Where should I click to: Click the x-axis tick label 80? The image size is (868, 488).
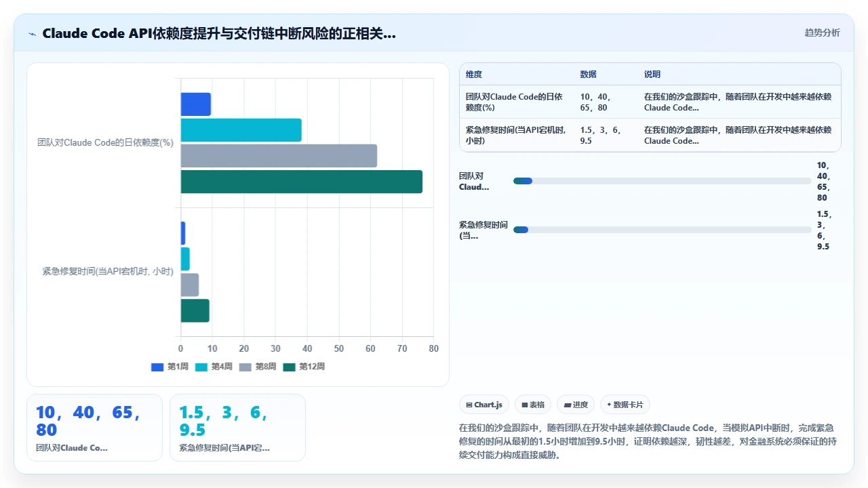click(x=434, y=348)
